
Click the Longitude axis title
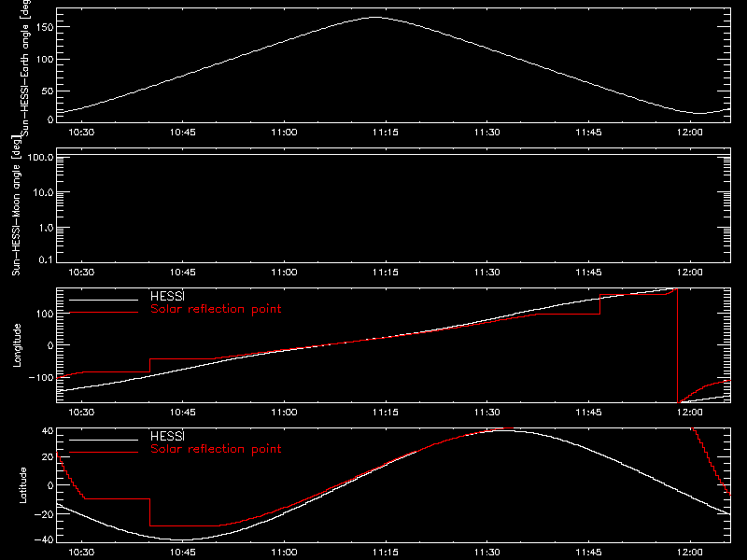coord(17,345)
